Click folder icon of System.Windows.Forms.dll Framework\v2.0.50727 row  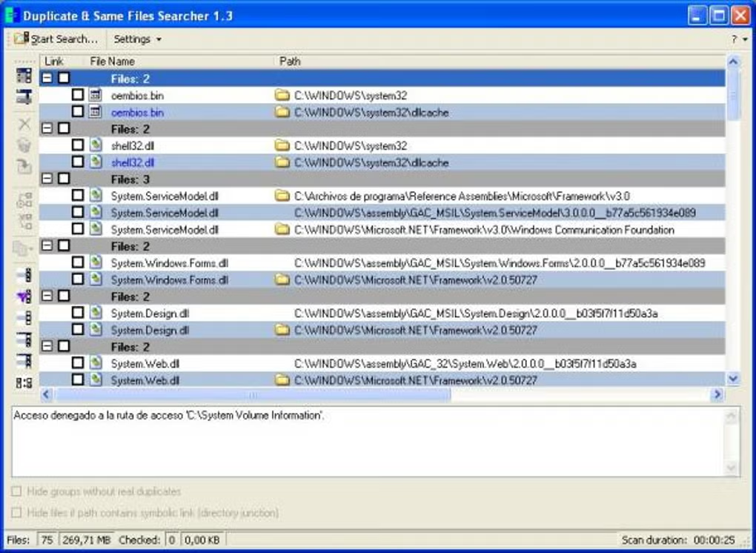[x=282, y=279]
